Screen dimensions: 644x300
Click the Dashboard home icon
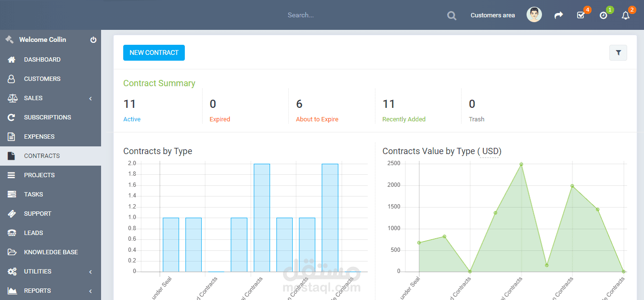point(12,60)
